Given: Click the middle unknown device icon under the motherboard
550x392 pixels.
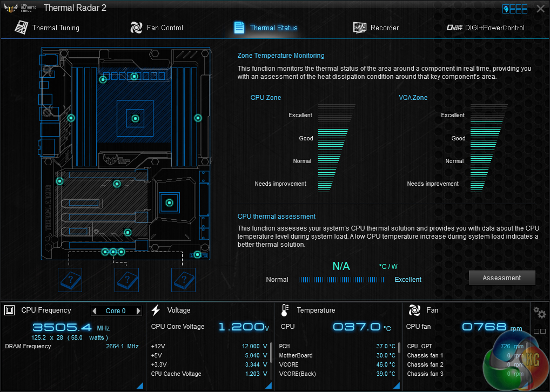Looking at the screenshot, I should (126, 280).
